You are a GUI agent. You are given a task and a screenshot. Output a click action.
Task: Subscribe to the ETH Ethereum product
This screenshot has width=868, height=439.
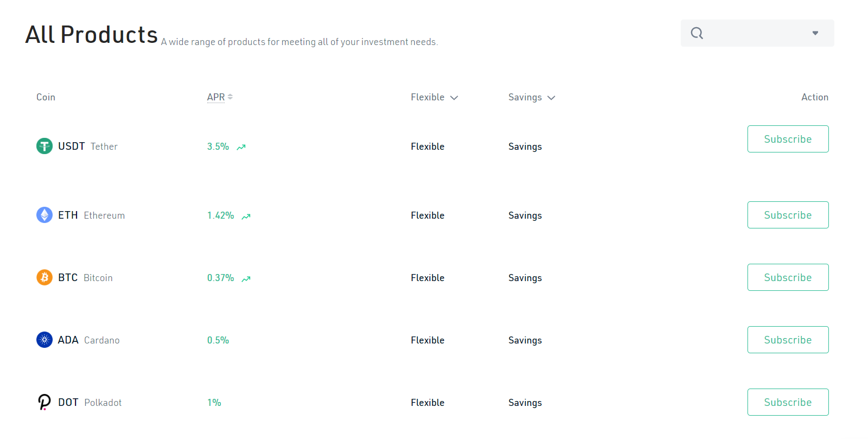(x=788, y=215)
